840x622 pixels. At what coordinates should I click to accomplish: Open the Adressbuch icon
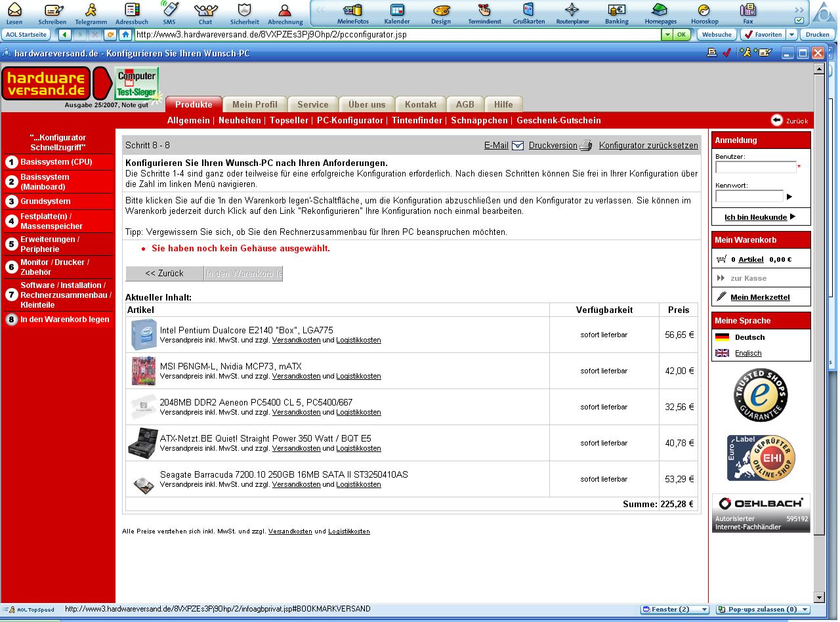(x=131, y=10)
